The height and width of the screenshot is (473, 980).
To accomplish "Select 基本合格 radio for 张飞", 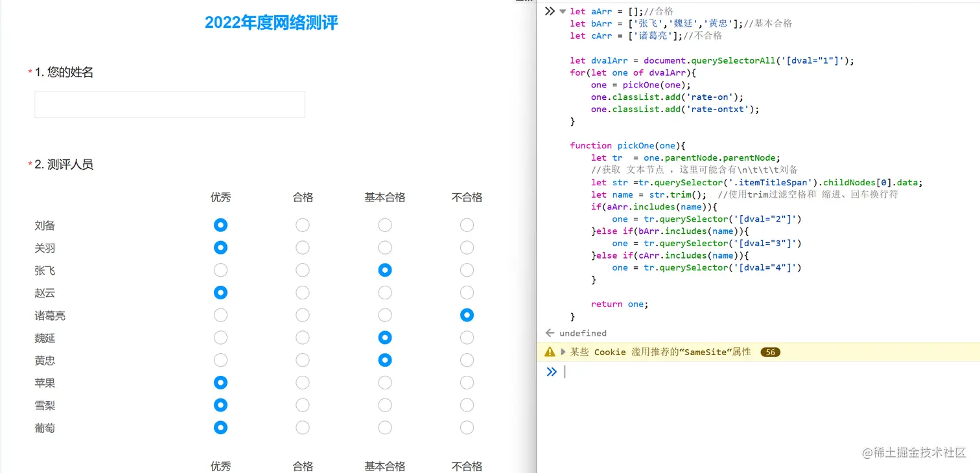I will (x=385, y=270).
